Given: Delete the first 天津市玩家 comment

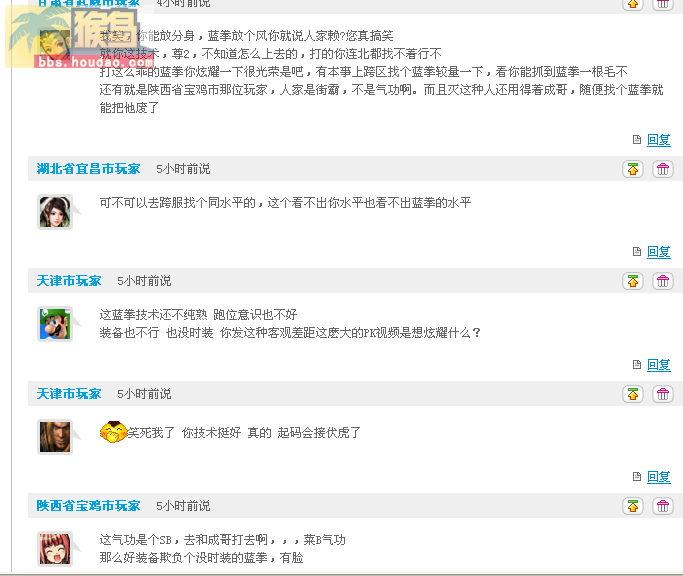Looking at the screenshot, I should pos(663,281).
